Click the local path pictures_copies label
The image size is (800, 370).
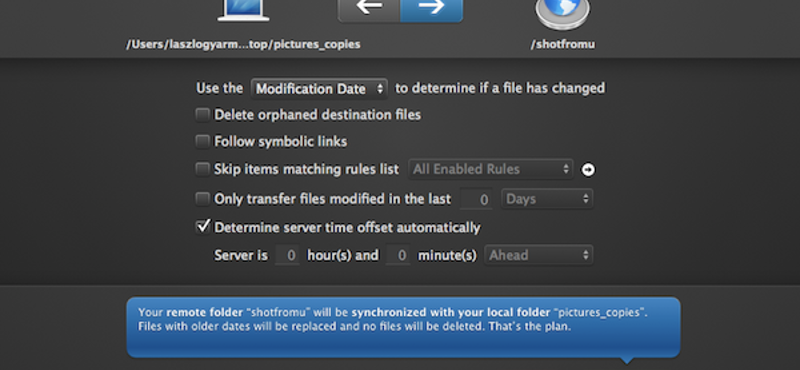(x=243, y=44)
